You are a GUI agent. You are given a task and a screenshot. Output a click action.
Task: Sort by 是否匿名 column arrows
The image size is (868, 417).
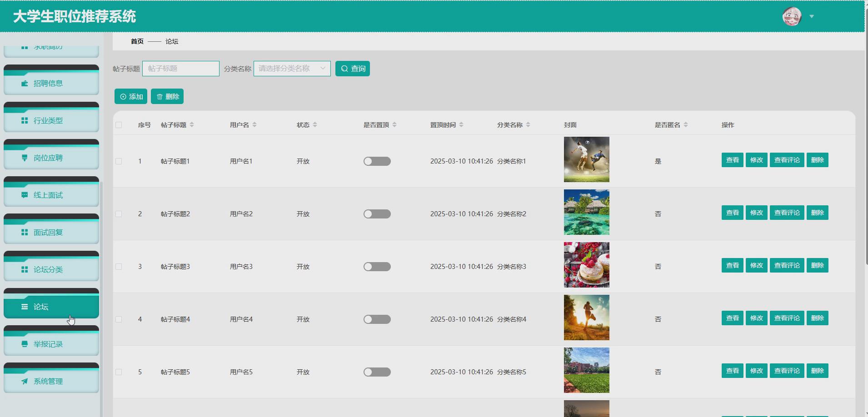[686, 125]
